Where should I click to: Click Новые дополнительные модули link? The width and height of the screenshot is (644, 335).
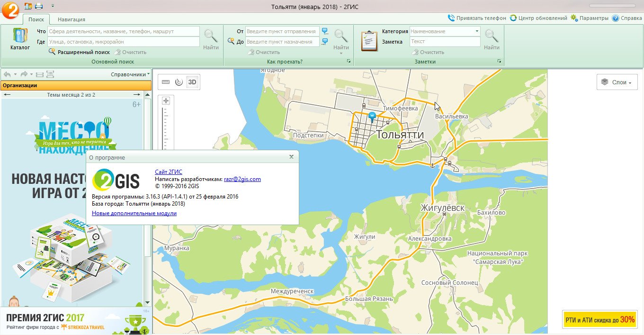coord(134,213)
